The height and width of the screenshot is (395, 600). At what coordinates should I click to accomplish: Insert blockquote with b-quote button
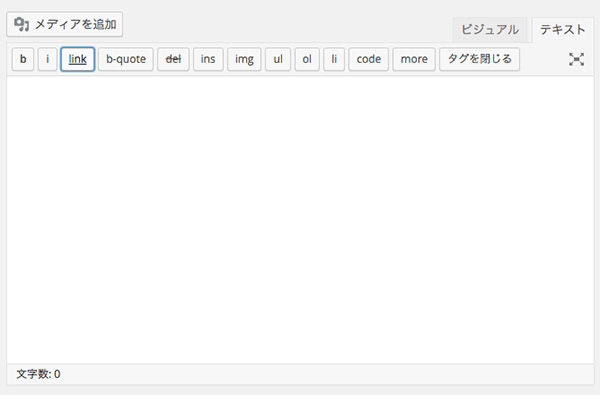click(x=126, y=59)
